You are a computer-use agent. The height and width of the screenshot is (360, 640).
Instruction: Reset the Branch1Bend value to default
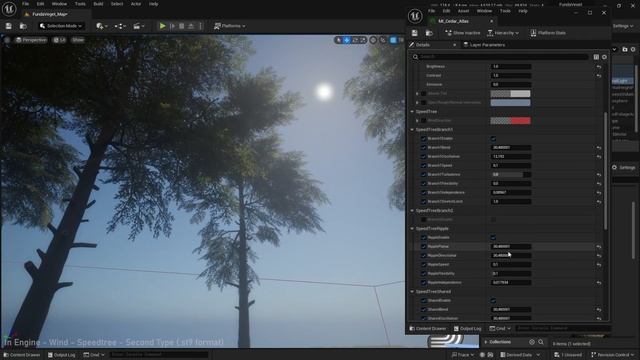(x=599, y=148)
